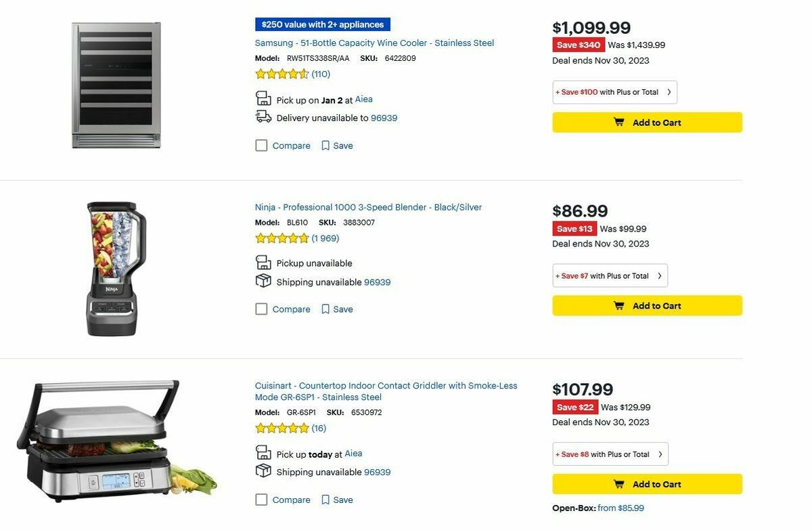Expand the Save $7 with Plus or Total offer
The height and width of the screenshot is (530, 812).
609,275
